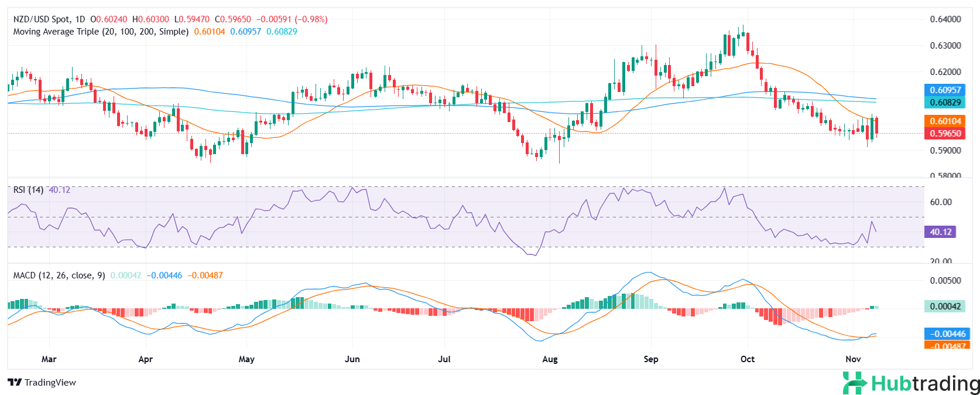Click the orange 0.60104 price tag
This screenshot has height=395, width=980.
coord(945,121)
